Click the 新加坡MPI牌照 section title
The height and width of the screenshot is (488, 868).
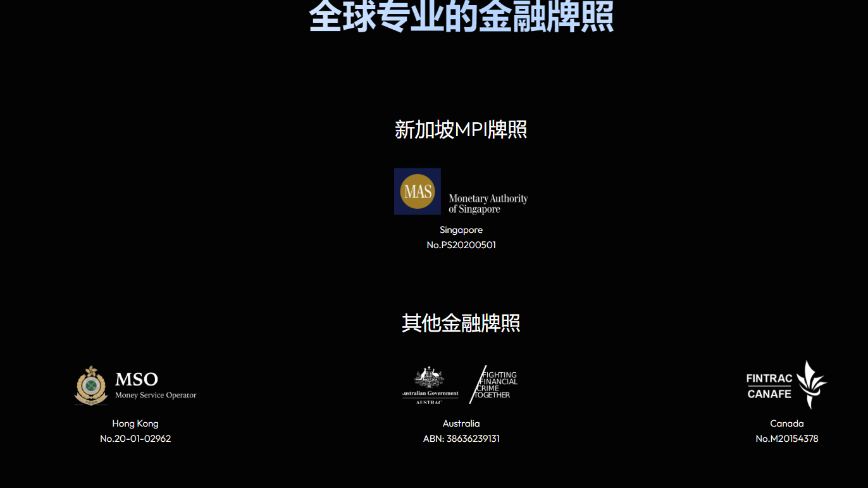coord(461,130)
